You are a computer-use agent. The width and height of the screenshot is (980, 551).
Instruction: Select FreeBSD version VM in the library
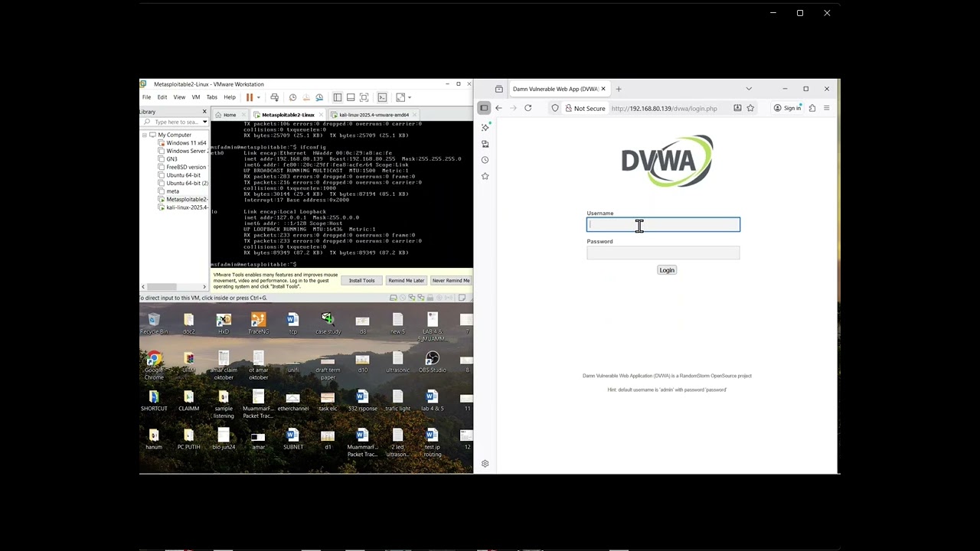[183, 167]
